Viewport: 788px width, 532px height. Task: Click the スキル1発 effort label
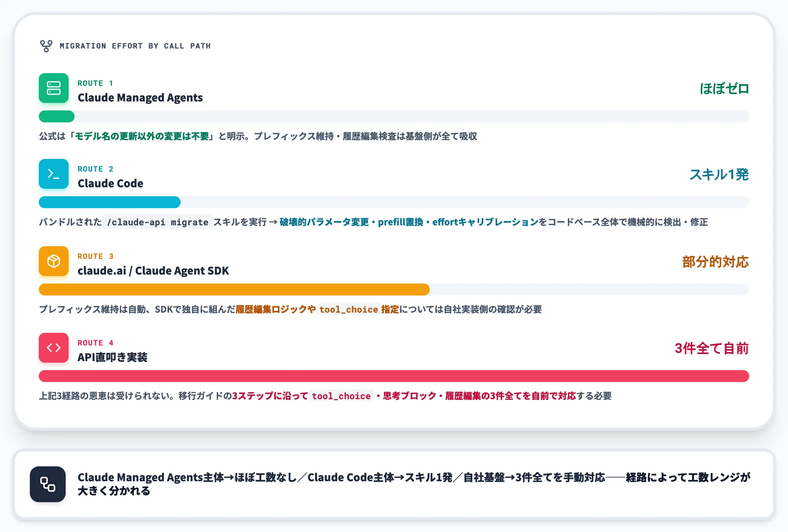pos(719,175)
